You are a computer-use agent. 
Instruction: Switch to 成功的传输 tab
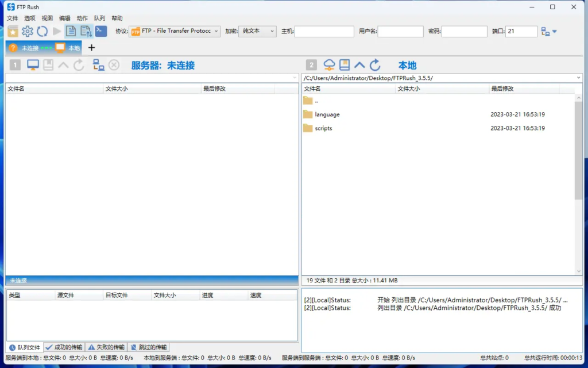click(x=64, y=347)
